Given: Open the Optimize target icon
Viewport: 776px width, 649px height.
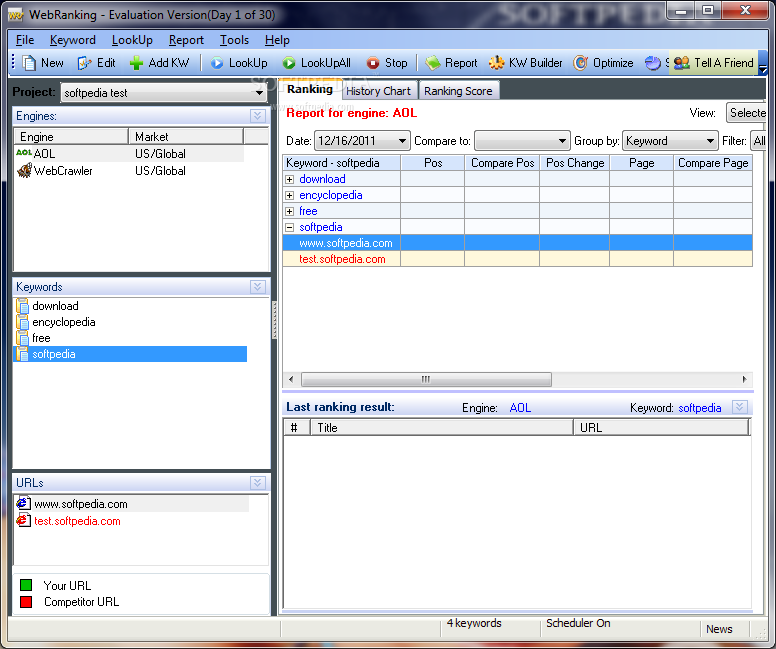Looking at the screenshot, I should point(581,63).
